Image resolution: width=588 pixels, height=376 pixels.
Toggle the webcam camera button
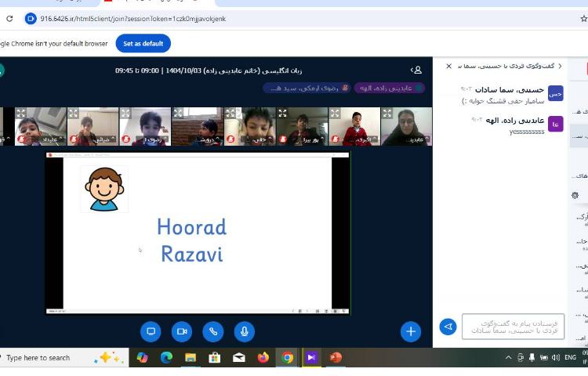pos(182,331)
